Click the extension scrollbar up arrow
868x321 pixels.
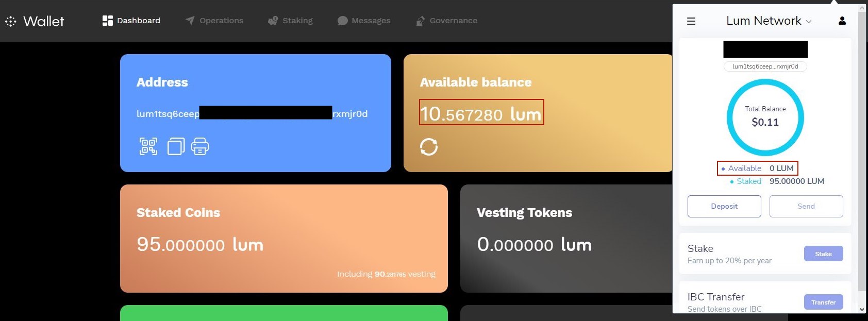(x=862, y=8)
